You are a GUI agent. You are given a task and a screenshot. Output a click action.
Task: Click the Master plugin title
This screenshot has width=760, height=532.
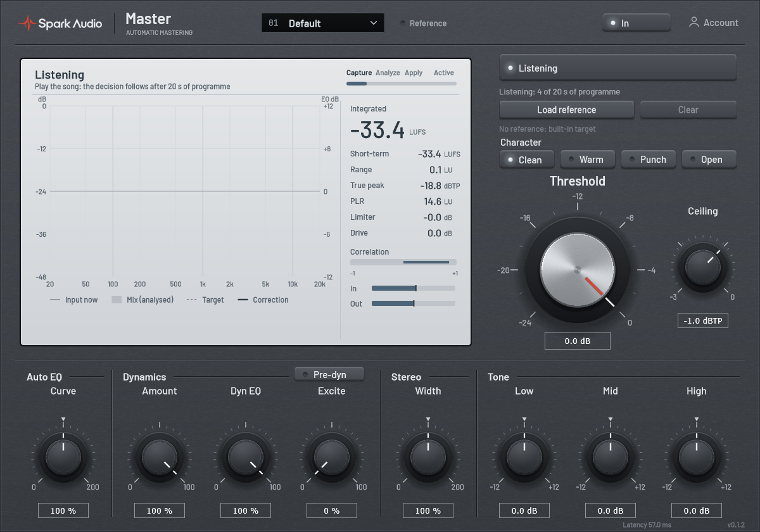(x=148, y=19)
